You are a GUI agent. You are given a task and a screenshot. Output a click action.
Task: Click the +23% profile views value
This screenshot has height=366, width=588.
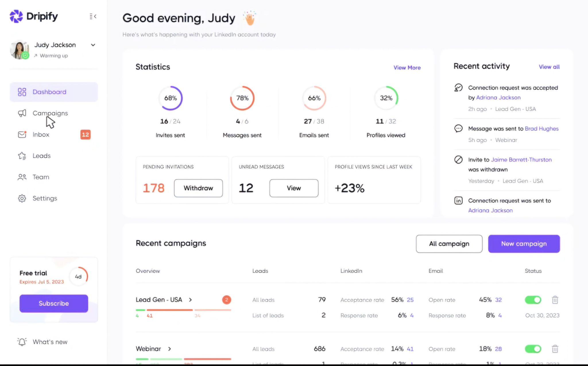coord(349,188)
